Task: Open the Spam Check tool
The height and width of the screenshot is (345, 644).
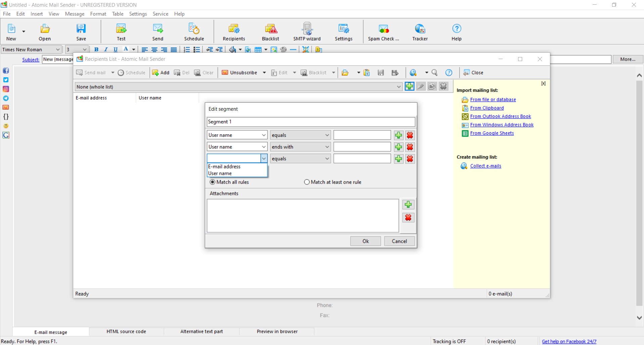Action: (383, 32)
